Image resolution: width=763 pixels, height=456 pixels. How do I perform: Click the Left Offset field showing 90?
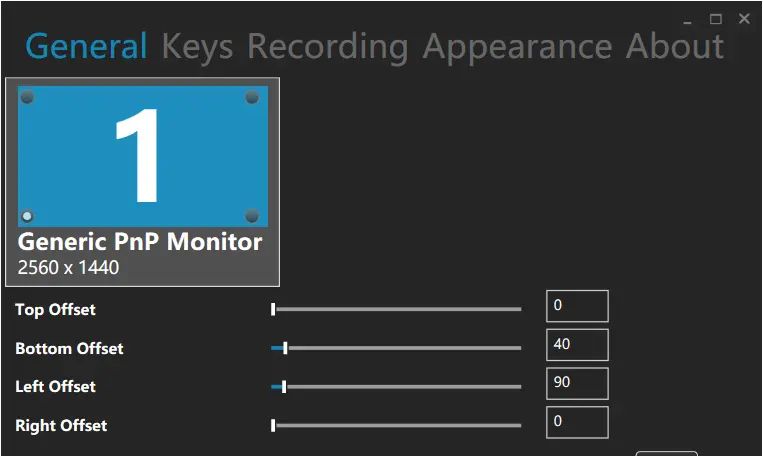(x=577, y=383)
